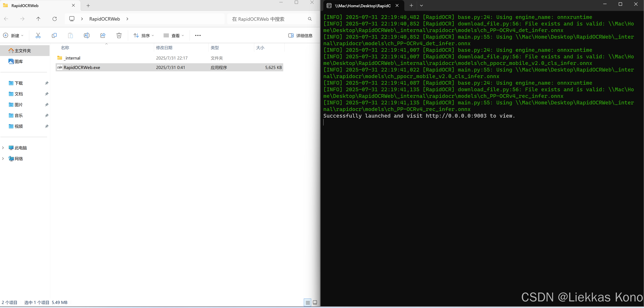Click the 5,625 KB size cell
The image size is (644, 308).
point(273,68)
